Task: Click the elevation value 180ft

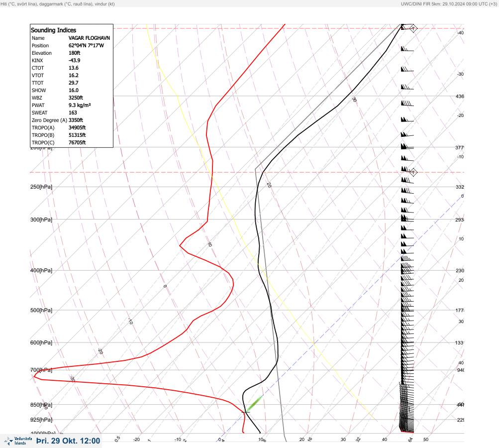Action: point(75,53)
